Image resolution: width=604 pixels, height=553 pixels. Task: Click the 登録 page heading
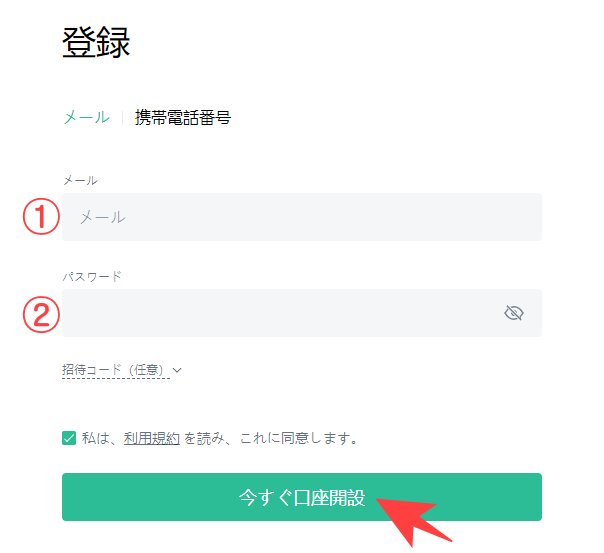[96, 43]
